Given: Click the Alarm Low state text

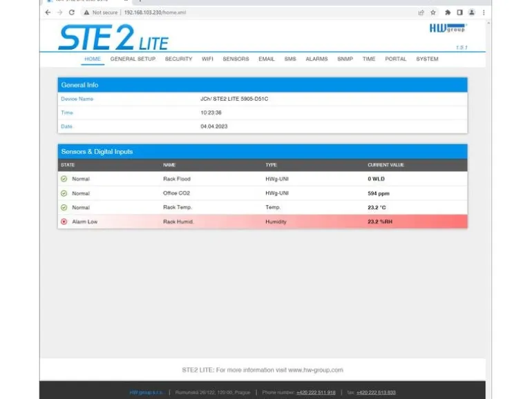Looking at the screenshot, I should coord(84,222).
